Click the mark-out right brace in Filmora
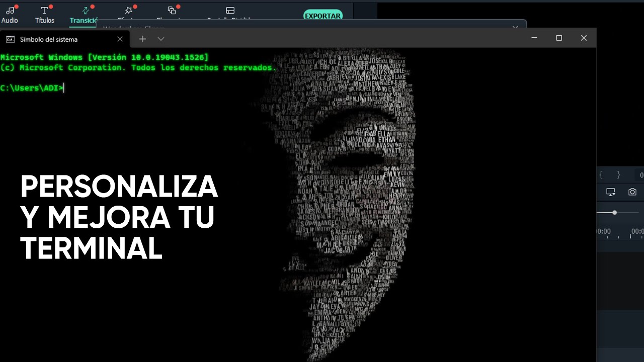This screenshot has height=362, width=644. (x=618, y=175)
